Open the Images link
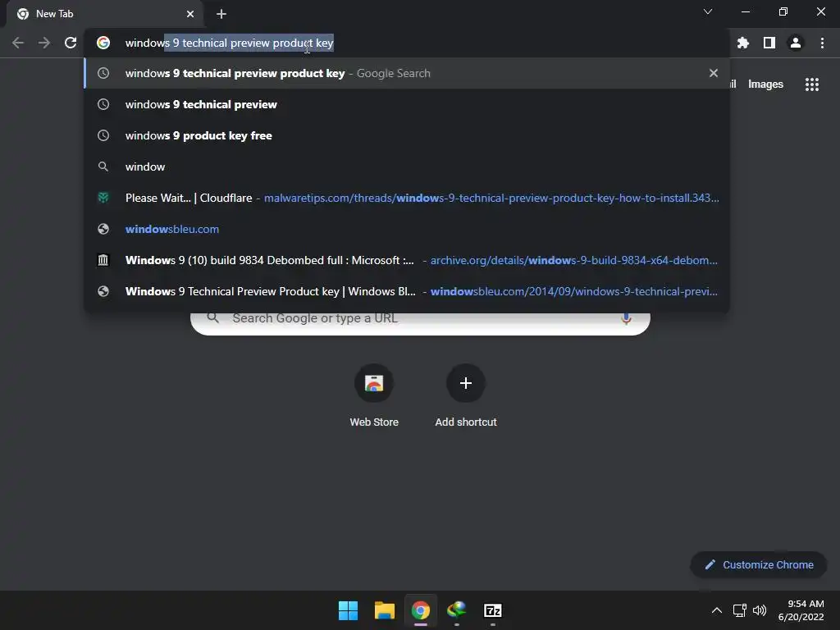Screen dimensions: 840x630 765,84
